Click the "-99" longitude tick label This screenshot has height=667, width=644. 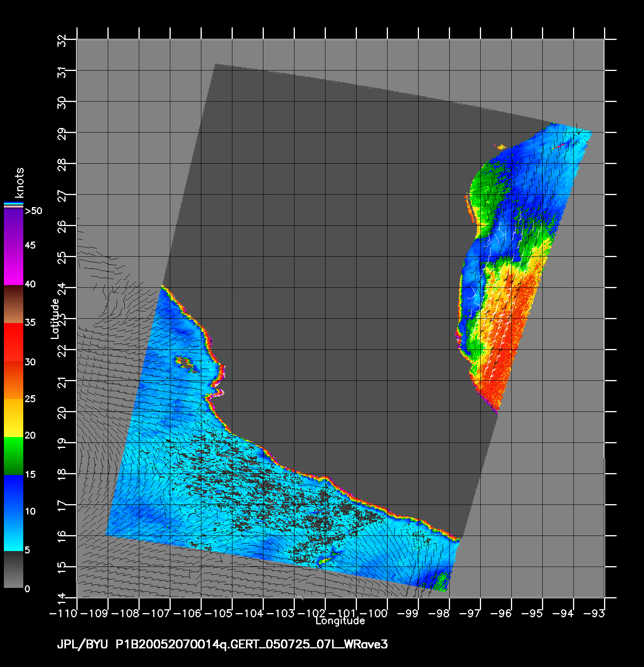tap(408, 613)
